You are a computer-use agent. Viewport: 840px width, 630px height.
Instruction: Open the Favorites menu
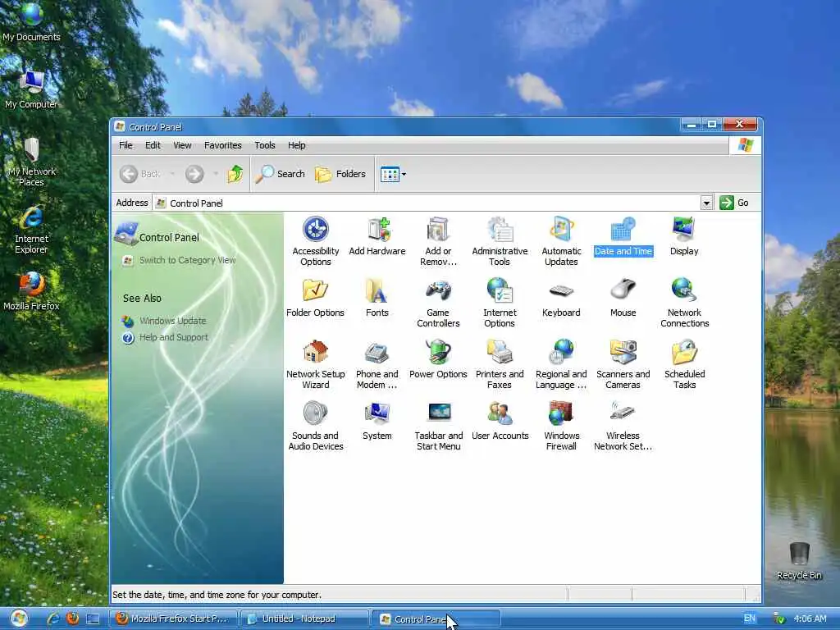pos(223,145)
